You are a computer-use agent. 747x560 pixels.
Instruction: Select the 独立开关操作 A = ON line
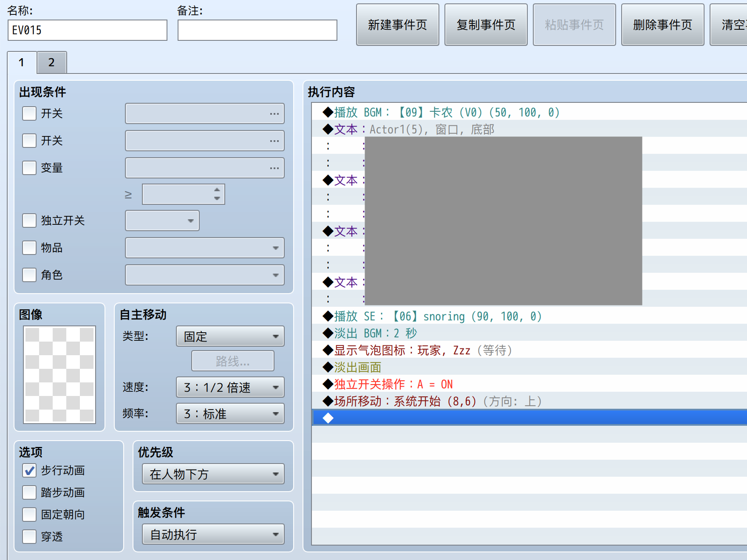coord(529,384)
